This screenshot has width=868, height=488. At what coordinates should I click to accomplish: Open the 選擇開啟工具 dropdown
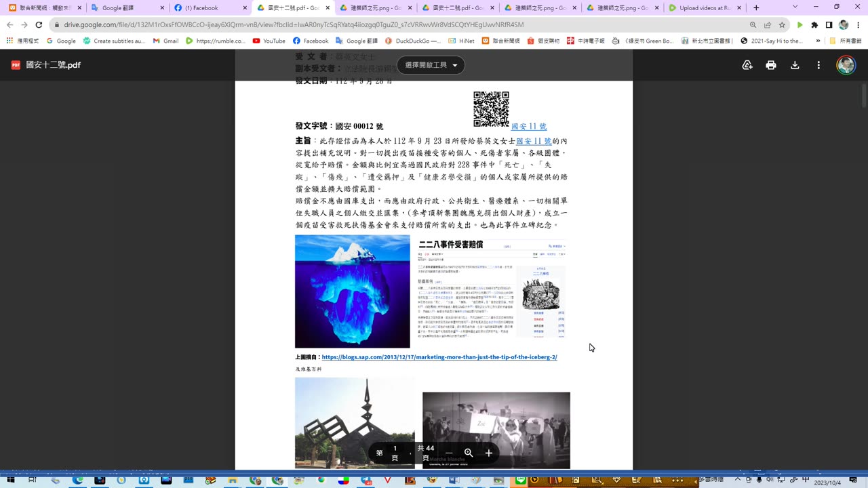coord(431,65)
